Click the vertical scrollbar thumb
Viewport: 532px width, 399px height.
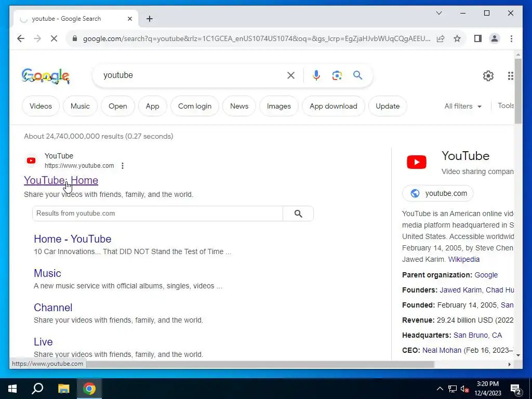click(x=518, y=91)
